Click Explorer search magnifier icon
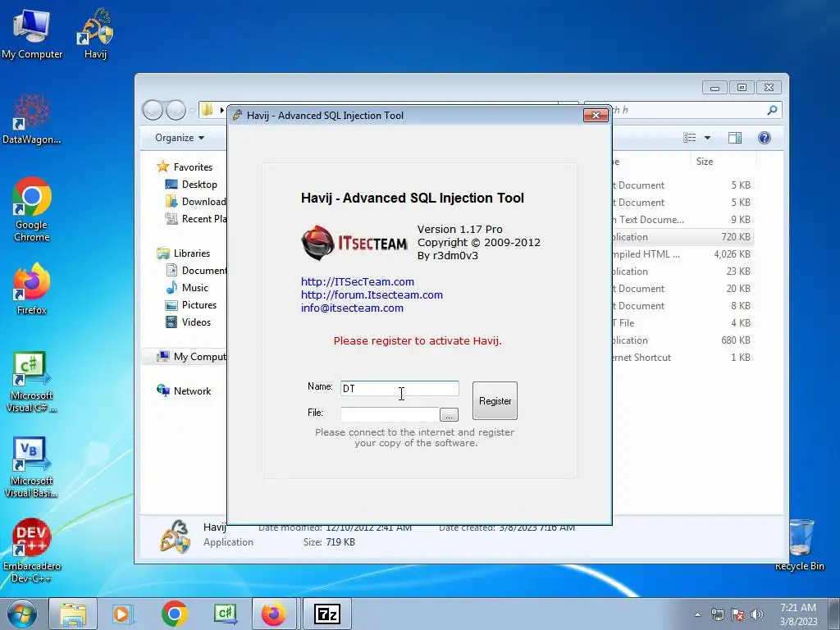The width and height of the screenshot is (840, 630). [x=772, y=111]
